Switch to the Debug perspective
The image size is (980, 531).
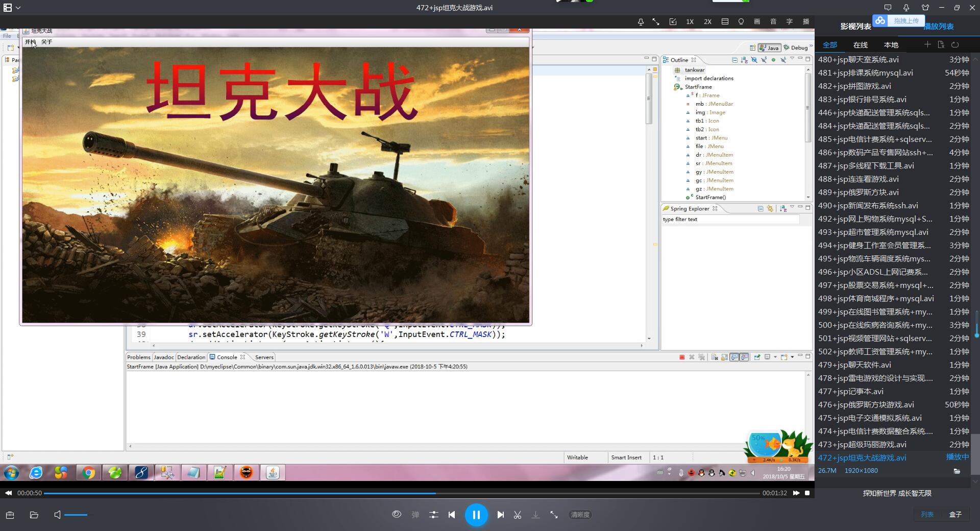pyautogui.click(x=796, y=47)
